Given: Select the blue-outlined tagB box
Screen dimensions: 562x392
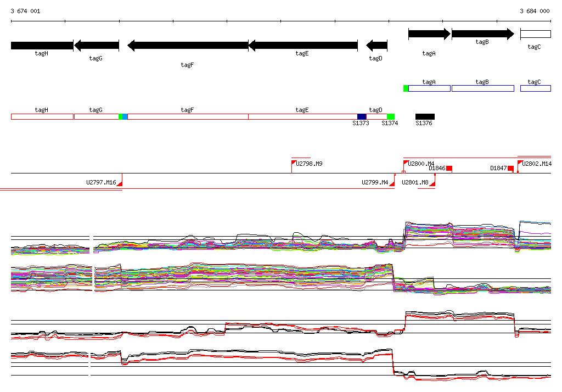Looking at the screenshot, I should pyautogui.click(x=483, y=88).
